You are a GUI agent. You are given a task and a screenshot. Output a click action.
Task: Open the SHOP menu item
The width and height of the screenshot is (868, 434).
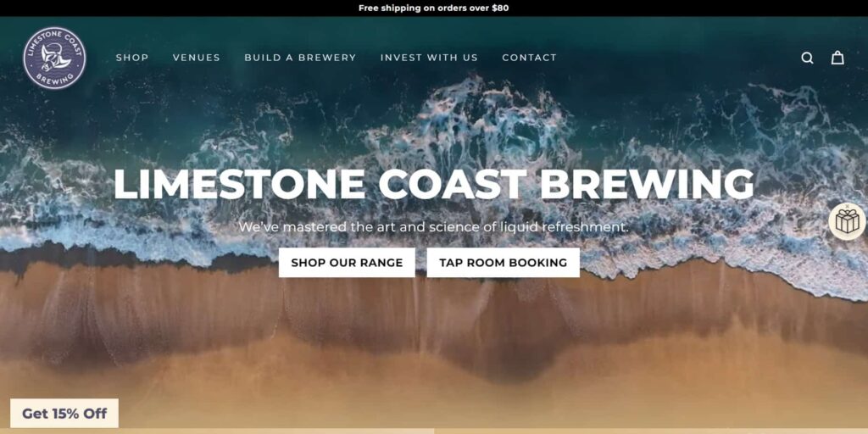(x=132, y=58)
